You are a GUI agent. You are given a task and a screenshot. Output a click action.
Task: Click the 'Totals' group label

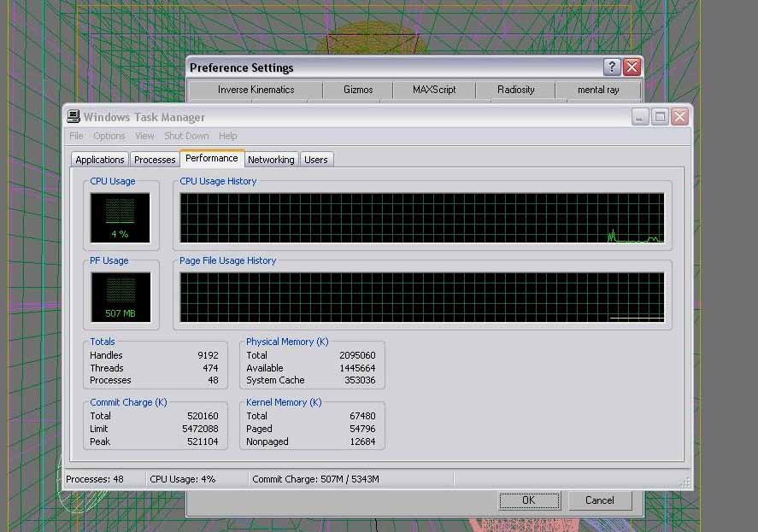tap(103, 342)
